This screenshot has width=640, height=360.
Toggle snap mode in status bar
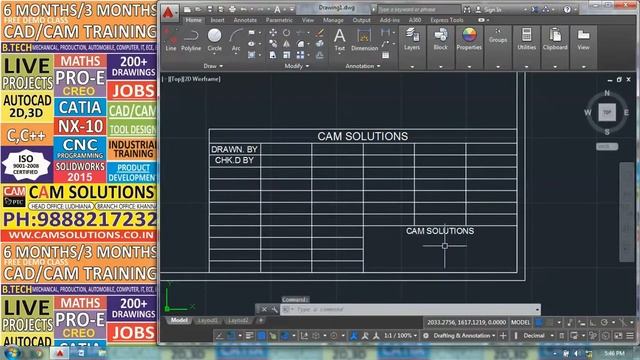coord(550,322)
